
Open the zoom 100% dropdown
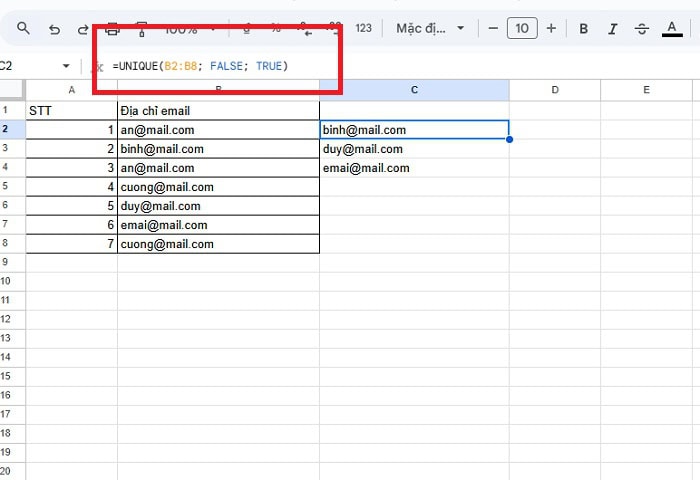[190, 29]
